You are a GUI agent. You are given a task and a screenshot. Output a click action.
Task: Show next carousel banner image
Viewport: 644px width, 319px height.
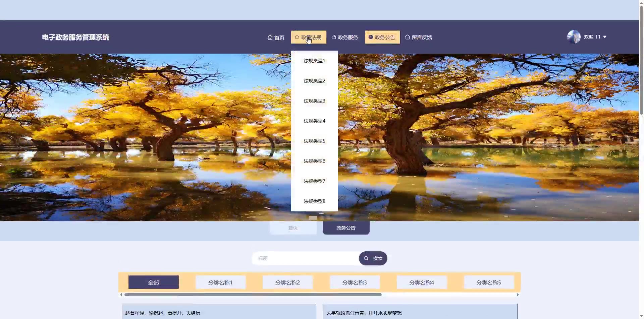coord(628,137)
